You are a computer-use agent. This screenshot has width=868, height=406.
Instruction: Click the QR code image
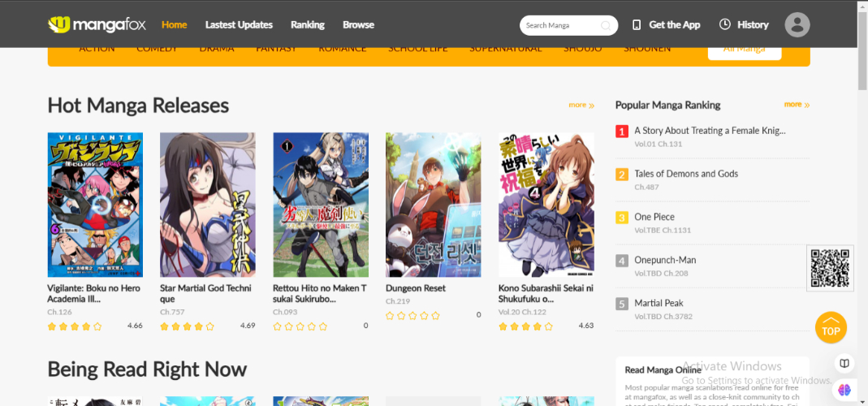coord(830,268)
